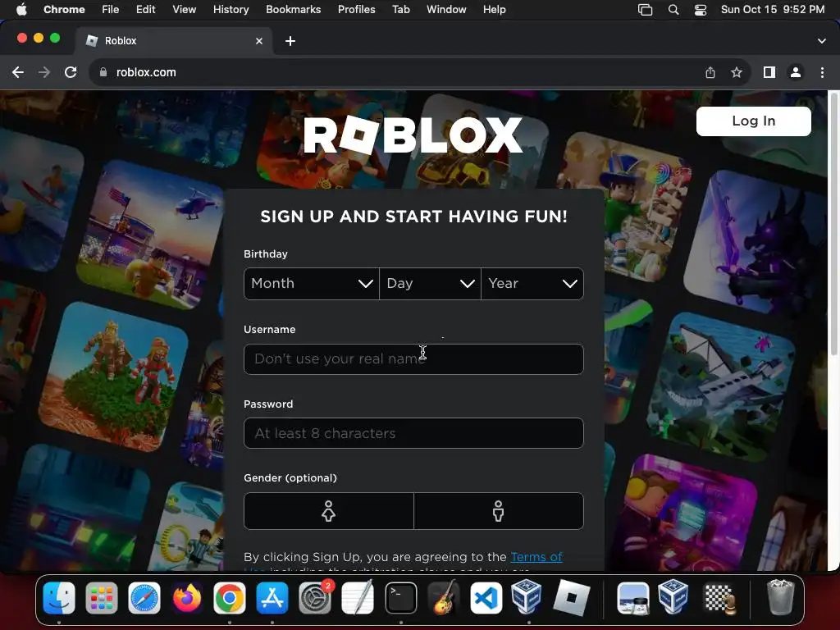Image resolution: width=840 pixels, height=630 pixels.
Task: Open Launchpad from the dock
Action: pos(102,598)
